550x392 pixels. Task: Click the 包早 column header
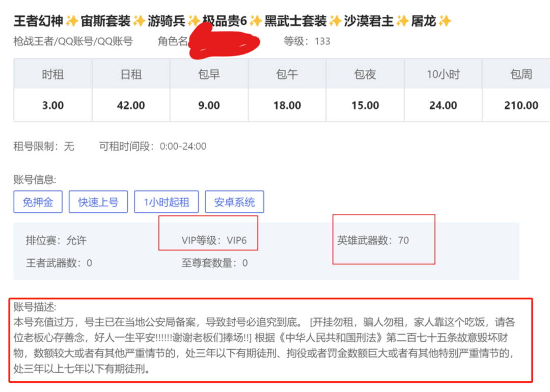pyautogui.click(x=209, y=74)
